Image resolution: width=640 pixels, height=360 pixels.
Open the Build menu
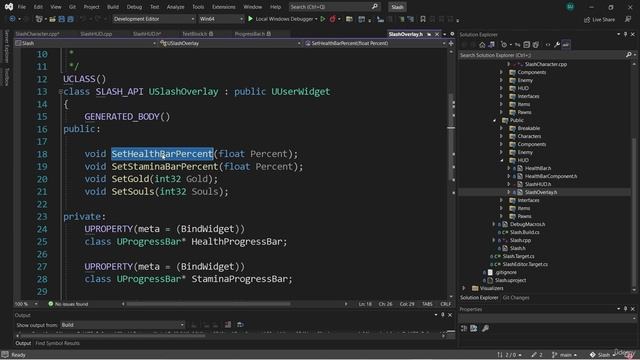(113, 7)
